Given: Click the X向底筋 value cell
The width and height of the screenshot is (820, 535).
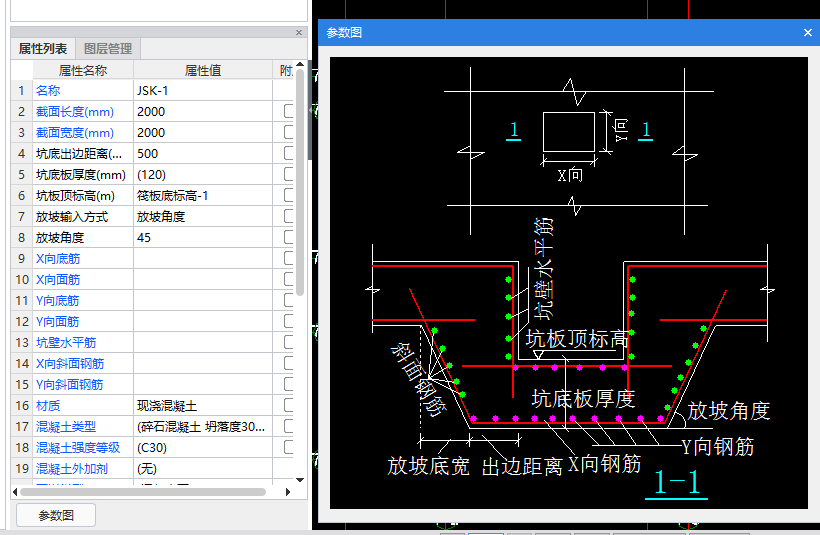Looking at the screenshot, I should (x=203, y=258).
